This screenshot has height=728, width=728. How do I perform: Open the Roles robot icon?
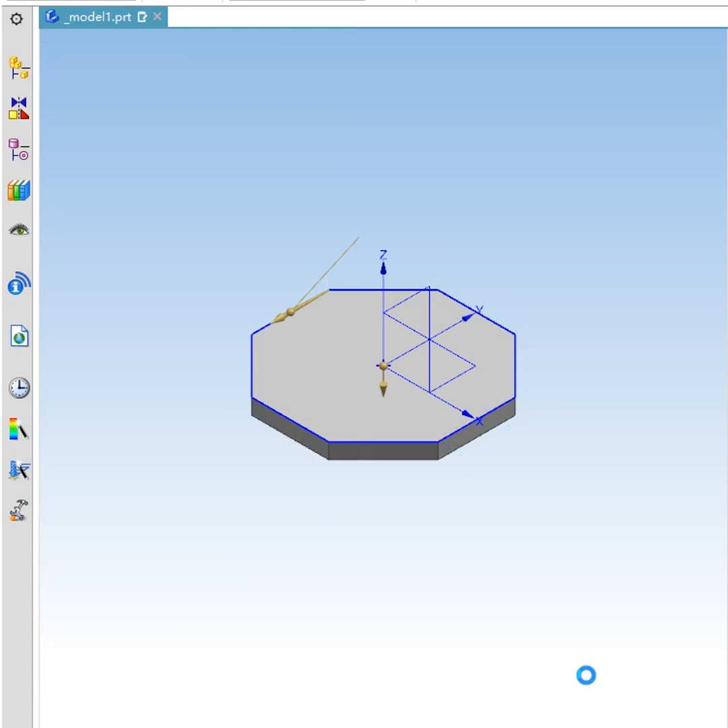[19, 510]
